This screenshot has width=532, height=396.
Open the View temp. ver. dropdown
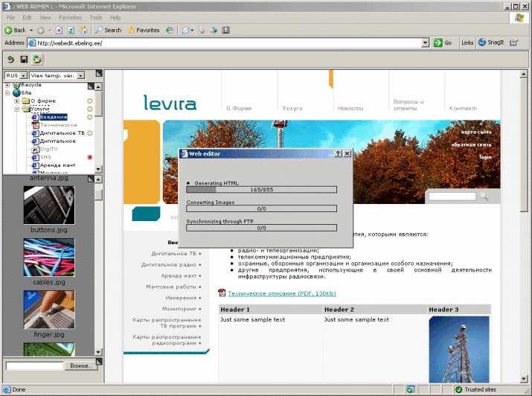click(80, 75)
